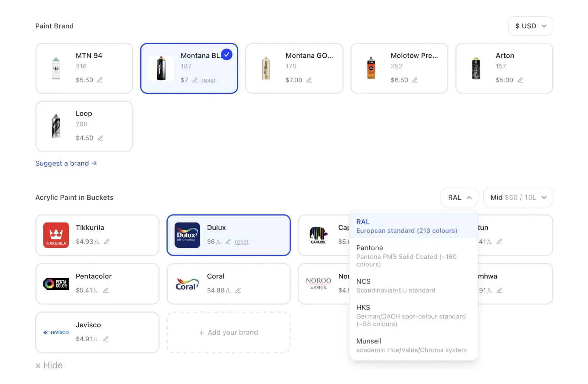The image size is (588, 384).
Task: Edit Tikkurila price per litre pencil
Action: (x=107, y=242)
